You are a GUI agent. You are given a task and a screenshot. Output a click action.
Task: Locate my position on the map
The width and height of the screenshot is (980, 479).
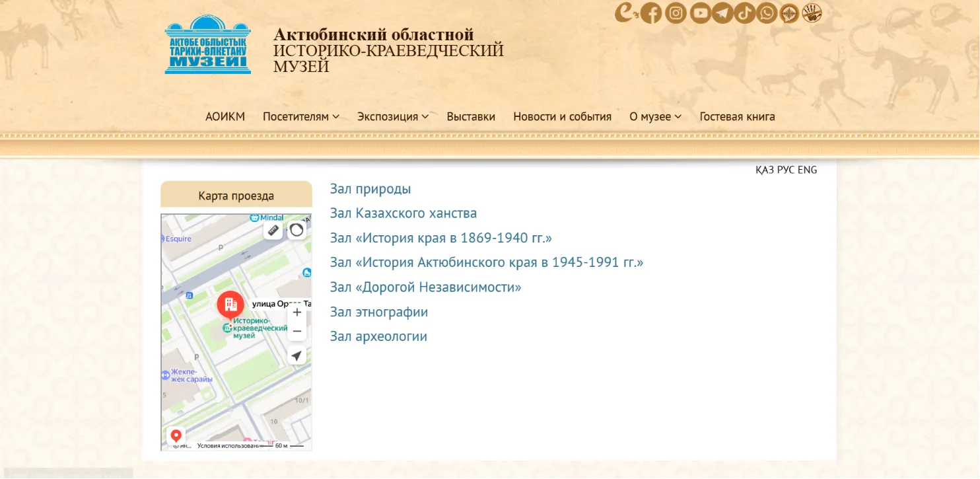click(x=297, y=355)
